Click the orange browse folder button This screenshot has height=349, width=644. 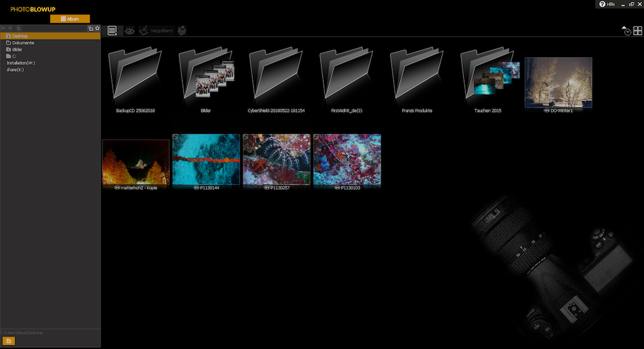pyautogui.click(x=9, y=341)
